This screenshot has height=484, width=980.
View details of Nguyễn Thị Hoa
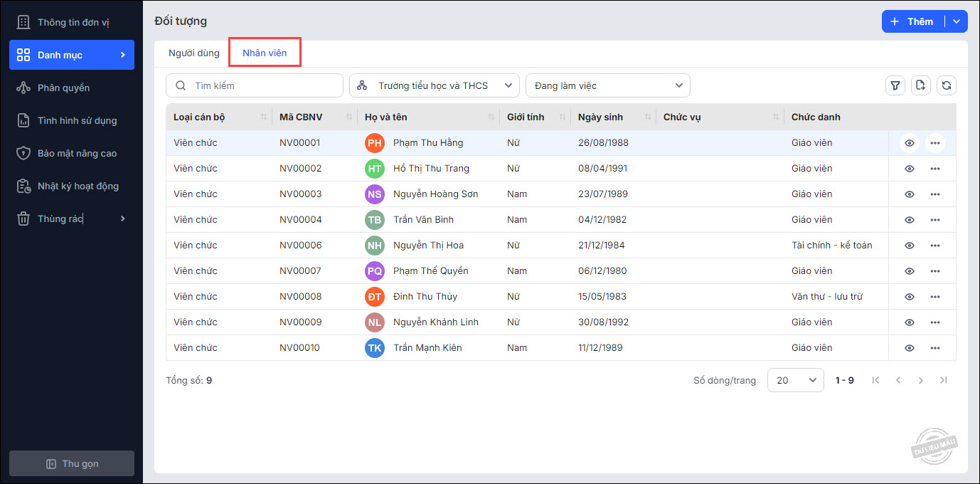point(909,246)
